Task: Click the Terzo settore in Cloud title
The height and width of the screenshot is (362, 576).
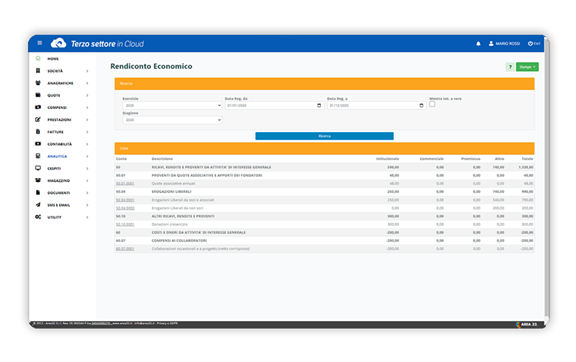Action: 107,44
